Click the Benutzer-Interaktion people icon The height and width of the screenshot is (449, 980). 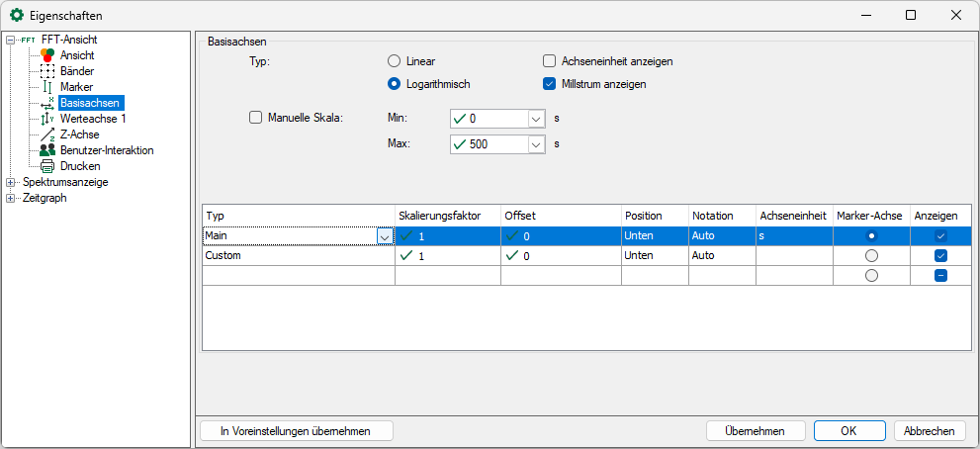click(47, 150)
